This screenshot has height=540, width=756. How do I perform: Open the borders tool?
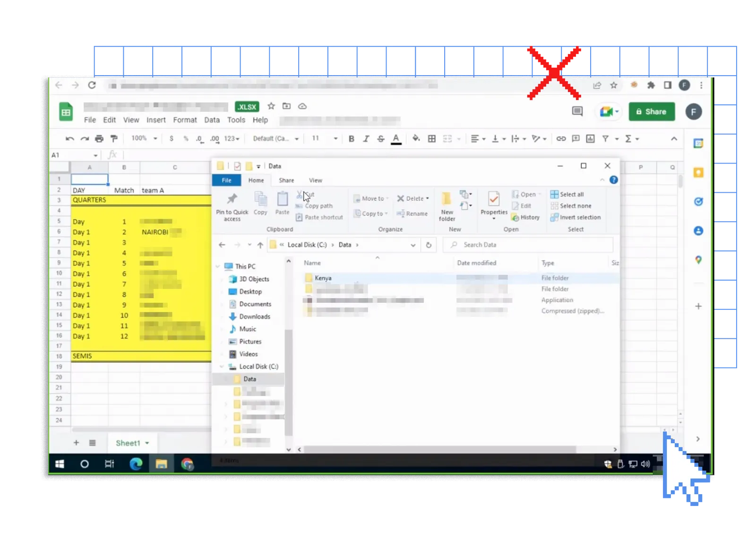click(431, 139)
